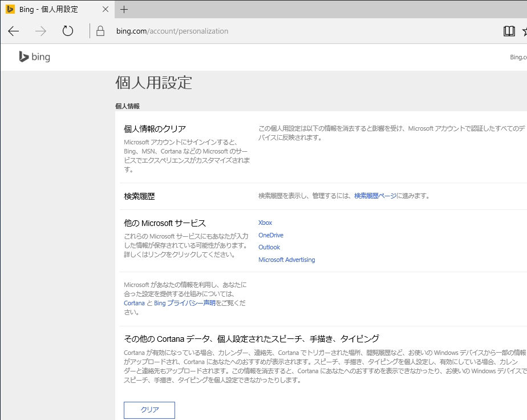Open the OneDrive link

click(x=271, y=235)
